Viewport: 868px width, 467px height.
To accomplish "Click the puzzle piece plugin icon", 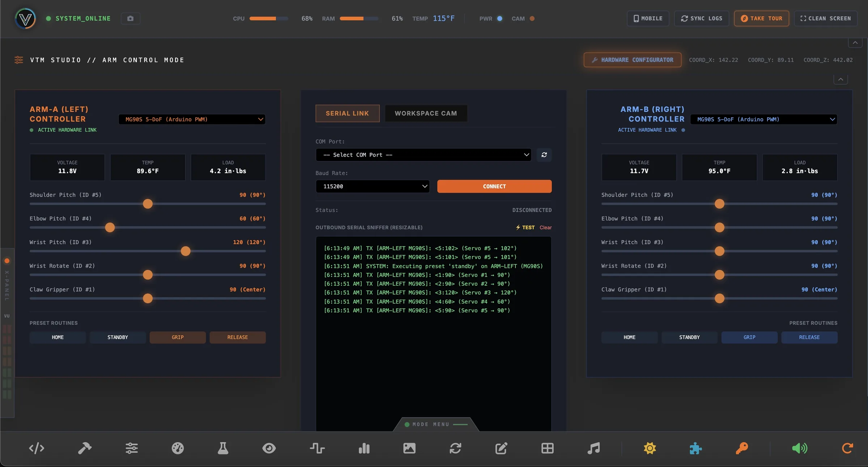I will tap(695, 448).
